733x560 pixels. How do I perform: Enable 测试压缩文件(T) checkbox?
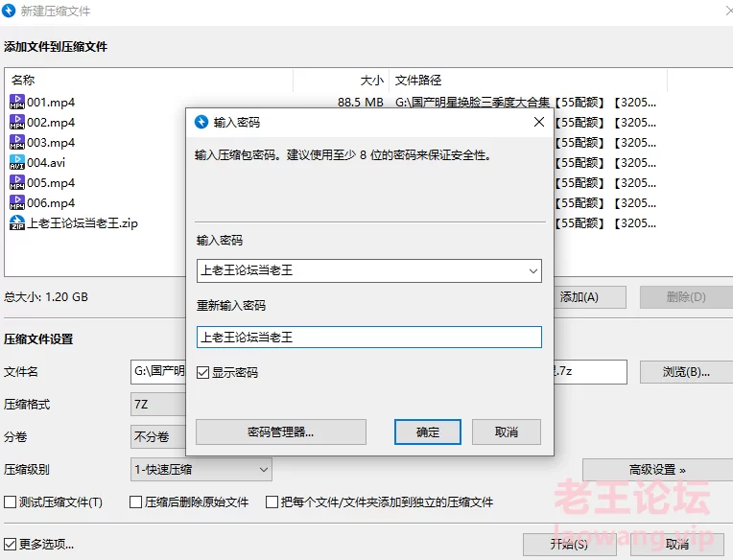click(x=10, y=502)
